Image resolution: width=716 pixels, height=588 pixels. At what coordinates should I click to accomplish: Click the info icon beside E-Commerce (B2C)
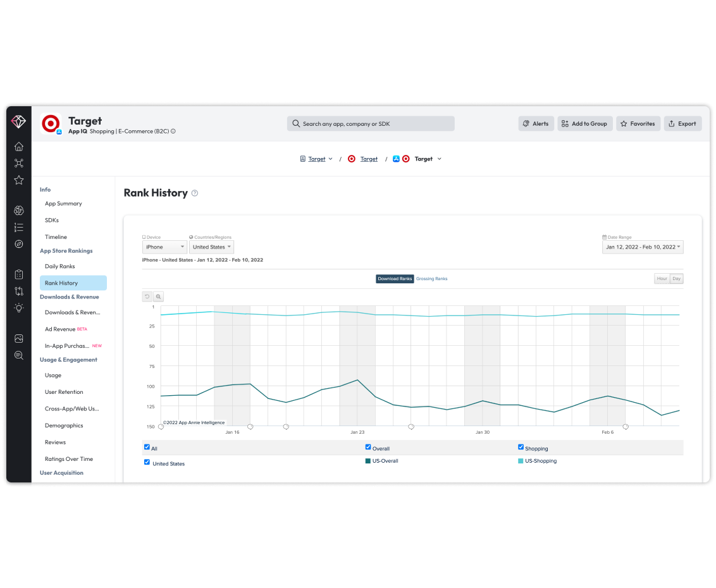pos(173,132)
